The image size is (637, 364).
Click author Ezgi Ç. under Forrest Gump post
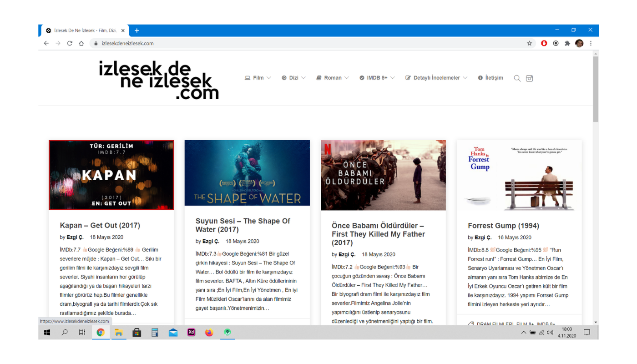point(483,238)
